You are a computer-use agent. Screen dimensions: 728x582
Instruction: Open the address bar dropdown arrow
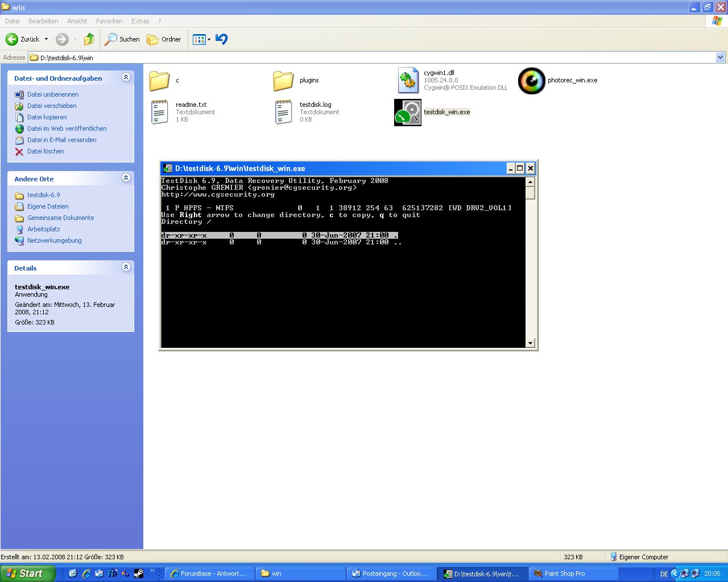click(721, 57)
